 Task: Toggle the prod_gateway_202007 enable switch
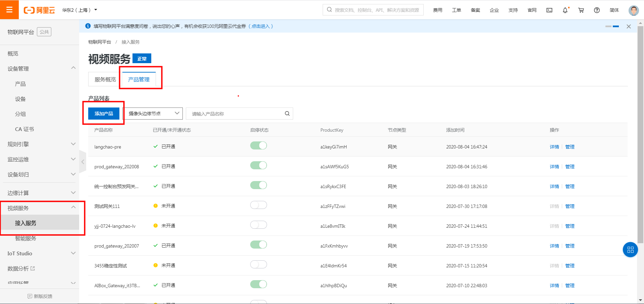258,245
